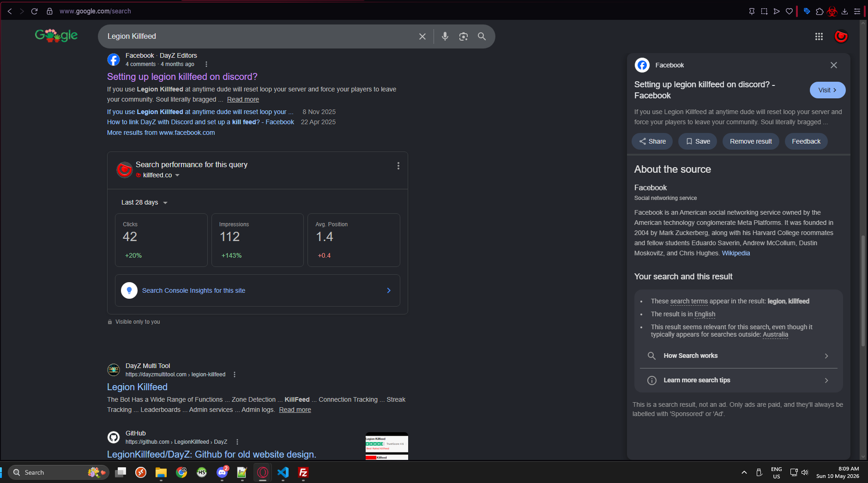Open options for the Facebook DayZ Editors result

(206, 64)
